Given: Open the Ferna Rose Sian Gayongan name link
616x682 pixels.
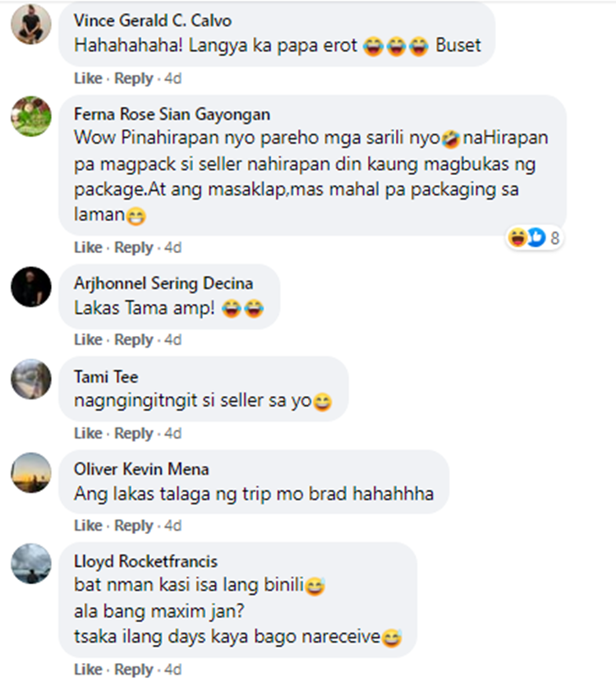Looking at the screenshot, I should (172, 114).
